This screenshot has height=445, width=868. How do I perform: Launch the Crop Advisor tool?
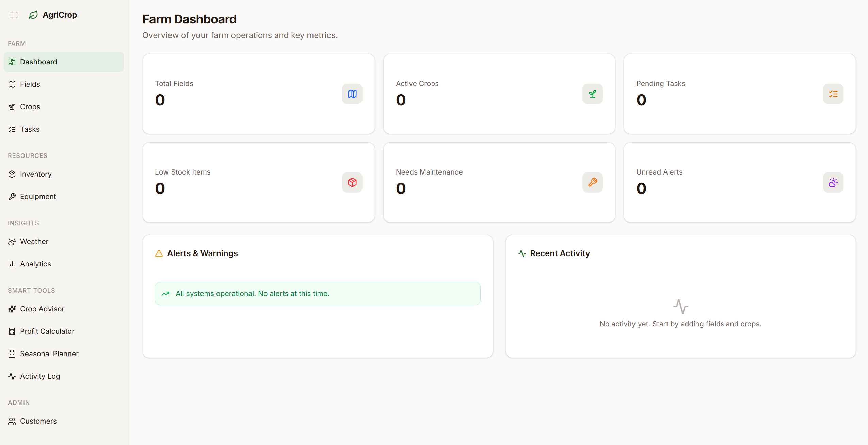(42, 309)
